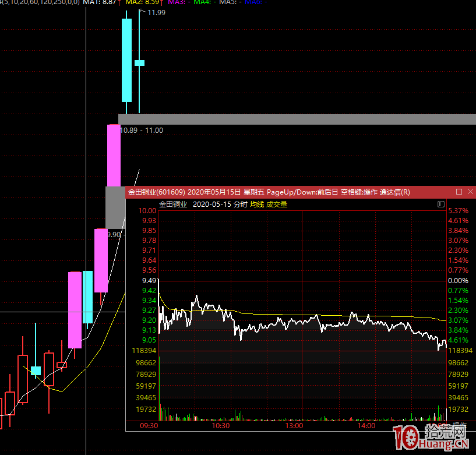476x455 pixels.
Task: Click the 13:00 time label
Action: click(x=294, y=425)
